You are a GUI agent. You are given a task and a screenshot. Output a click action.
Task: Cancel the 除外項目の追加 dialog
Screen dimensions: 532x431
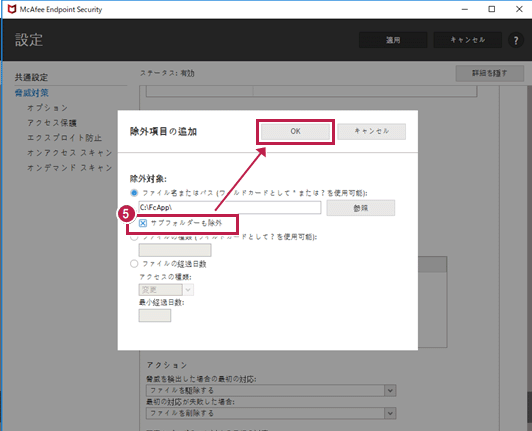pos(372,131)
